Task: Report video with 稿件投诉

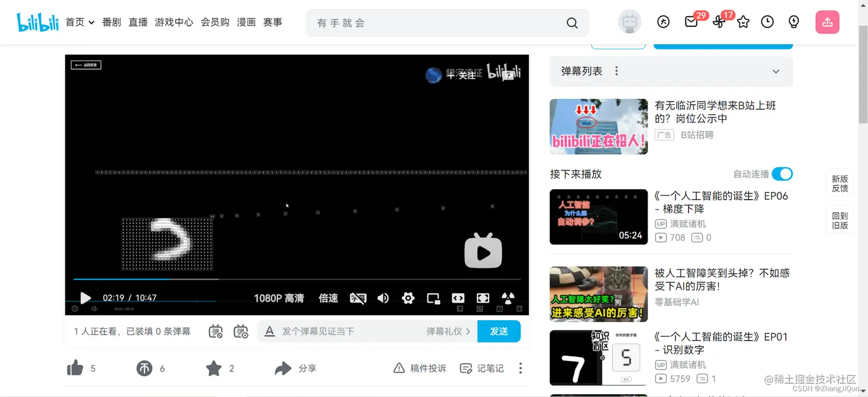Action: pos(420,368)
